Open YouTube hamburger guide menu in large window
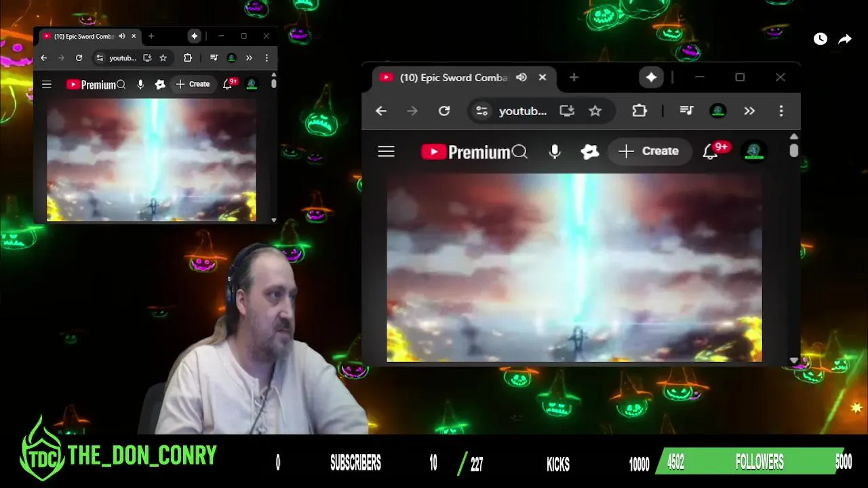Image resolution: width=868 pixels, height=488 pixels. [x=386, y=151]
